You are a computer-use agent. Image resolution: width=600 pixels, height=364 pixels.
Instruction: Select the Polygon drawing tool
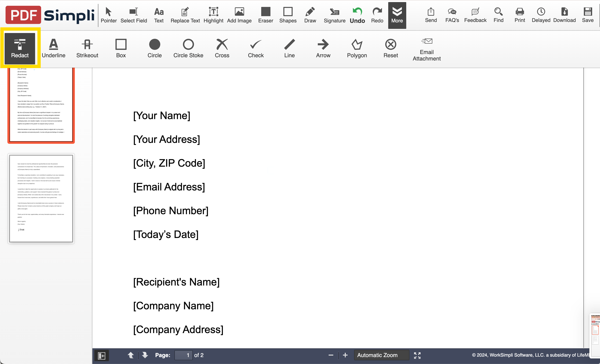[357, 48]
